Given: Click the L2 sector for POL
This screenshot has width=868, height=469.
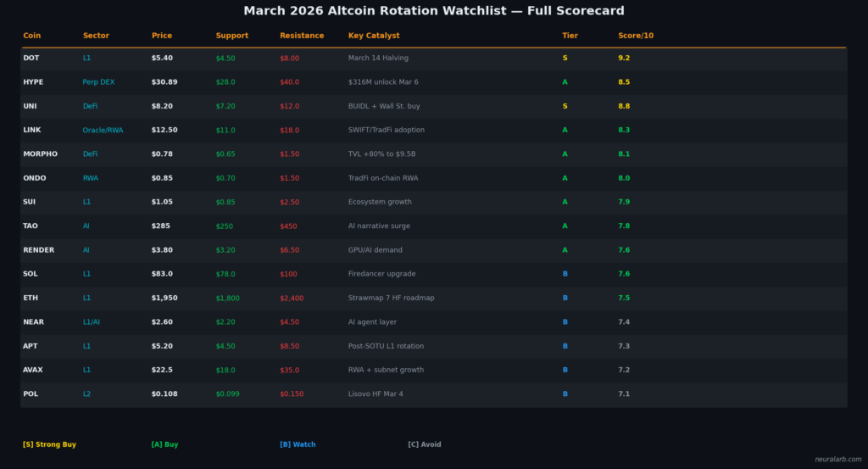Looking at the screenshot, I should click(86, 394).
